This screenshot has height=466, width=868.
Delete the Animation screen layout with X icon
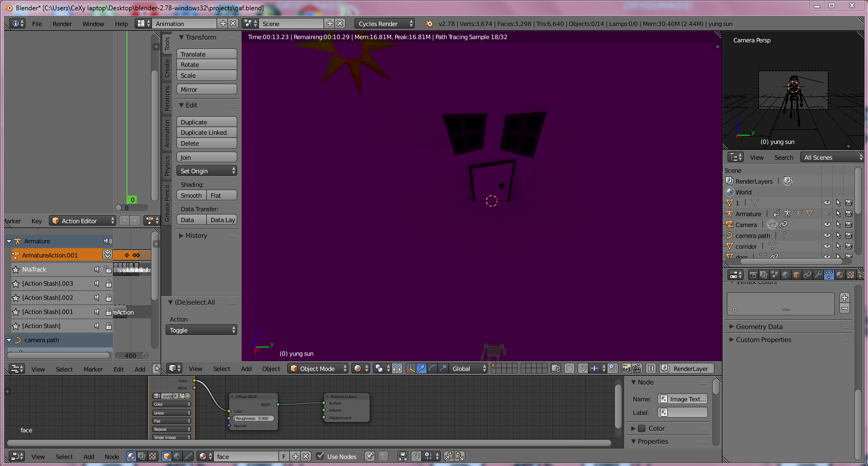pos(233,23)
